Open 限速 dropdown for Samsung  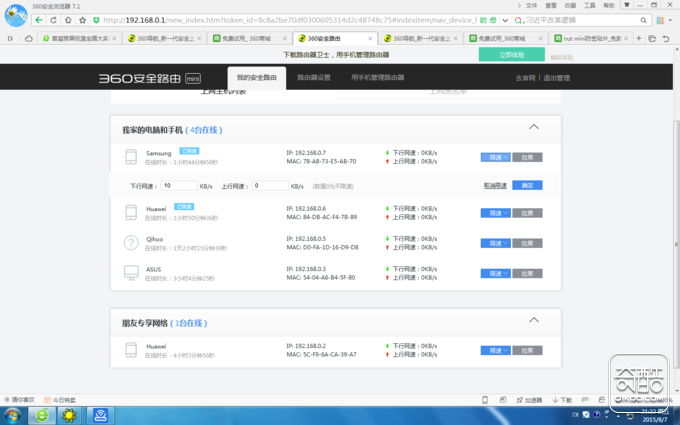[x=495, y=157]
